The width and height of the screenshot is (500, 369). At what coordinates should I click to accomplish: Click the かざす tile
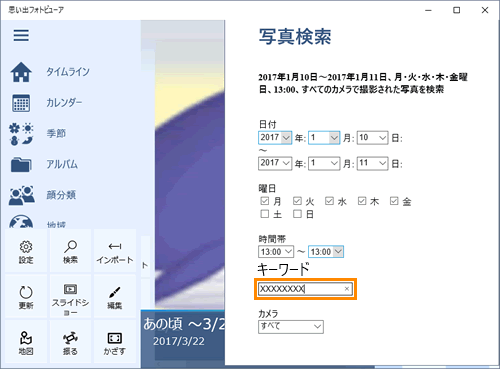[x=115, y=342]
